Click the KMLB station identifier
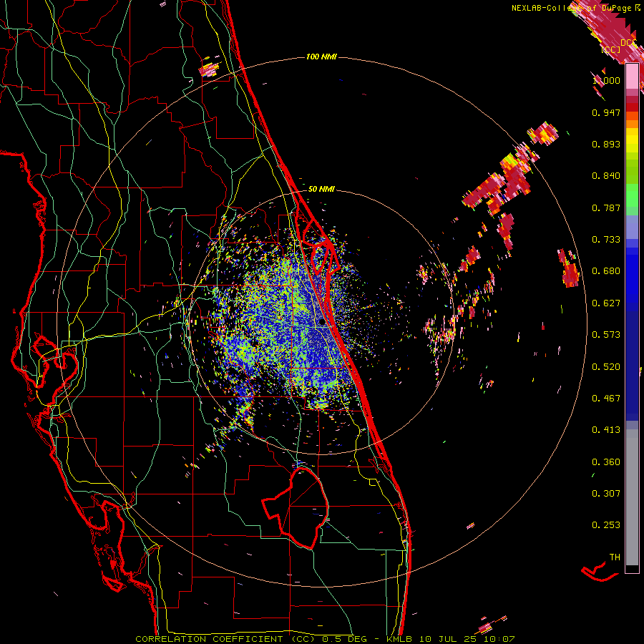 (x=401, y=639)
